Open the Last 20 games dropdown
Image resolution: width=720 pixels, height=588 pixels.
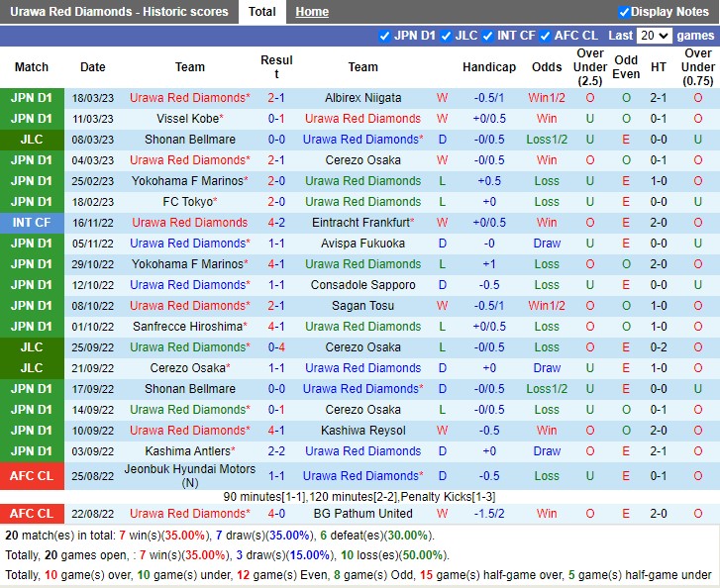point(654,36)
